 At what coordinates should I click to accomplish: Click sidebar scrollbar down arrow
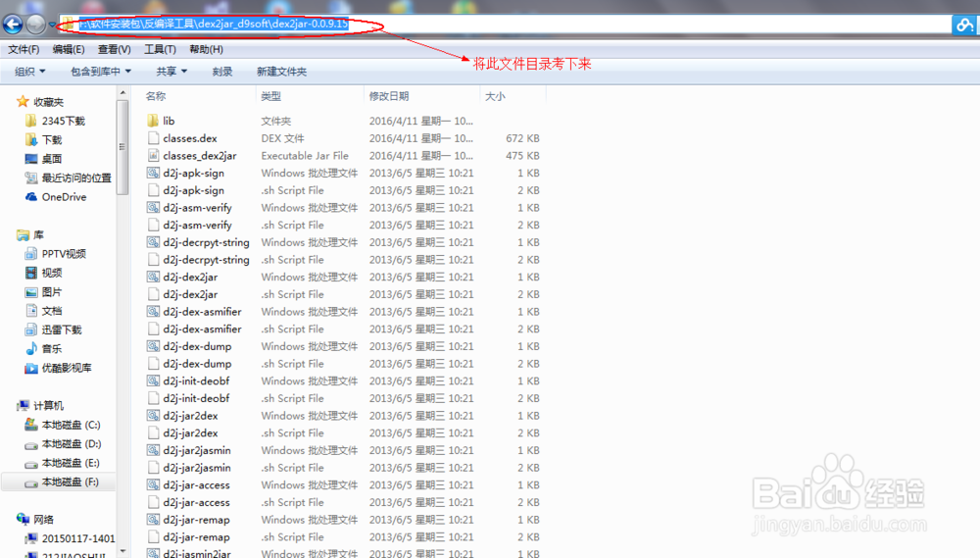(x=122, y=551)
